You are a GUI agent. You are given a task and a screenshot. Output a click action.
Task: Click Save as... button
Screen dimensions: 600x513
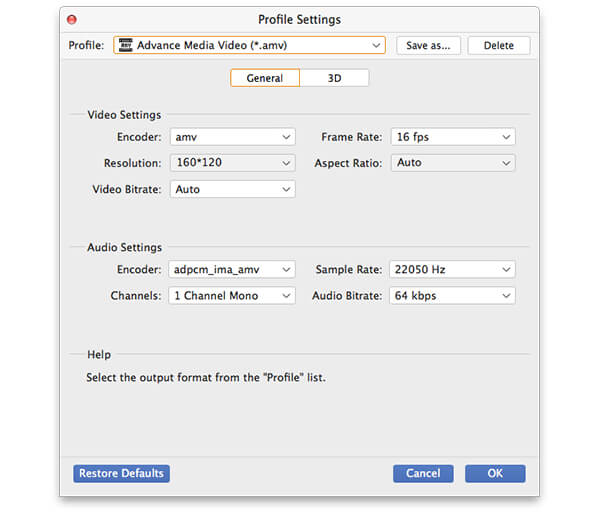pyautogui.click(x=428, y=46)
